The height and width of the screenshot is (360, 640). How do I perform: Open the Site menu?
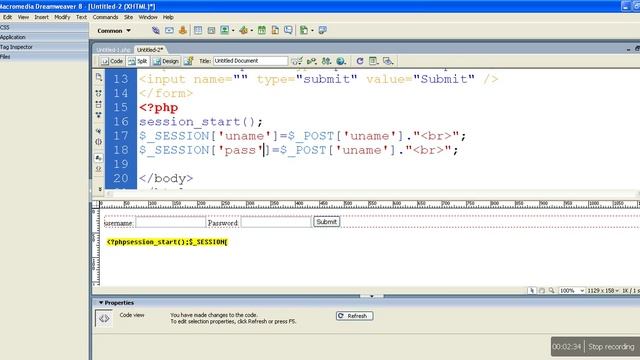pyautogui.click(x=129, y=17)
